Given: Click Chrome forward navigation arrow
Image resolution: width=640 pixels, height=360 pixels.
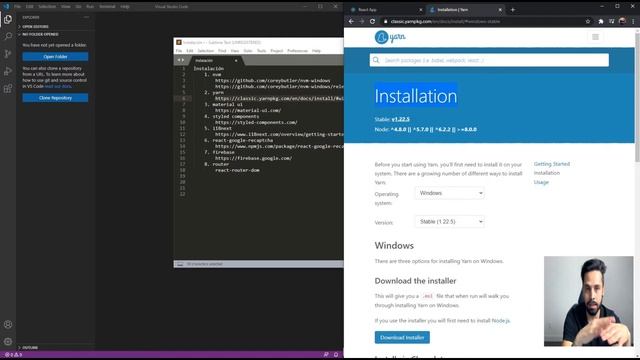Looking at the screenshot, I should point(362,21).
